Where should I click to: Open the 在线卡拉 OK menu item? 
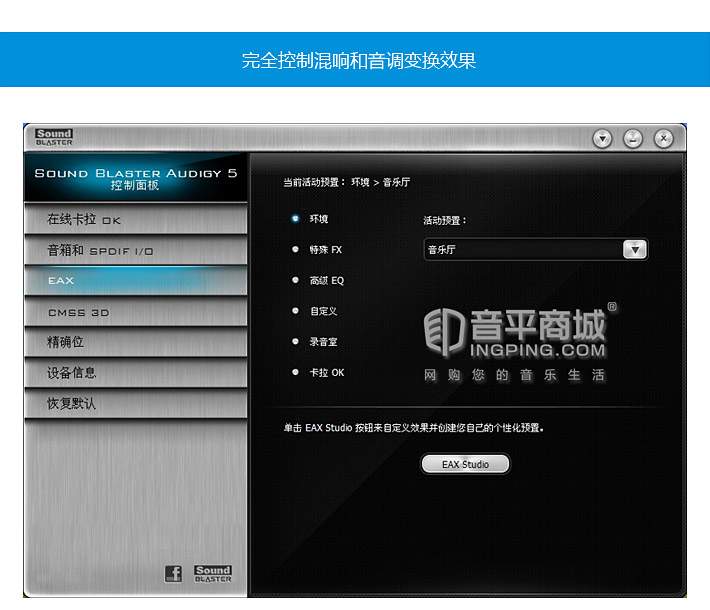coord(136,219)
